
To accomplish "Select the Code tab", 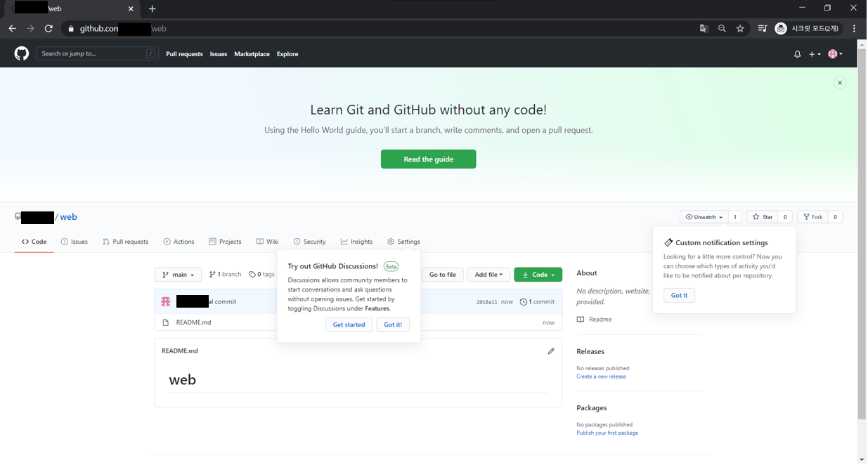I will 34,242.
